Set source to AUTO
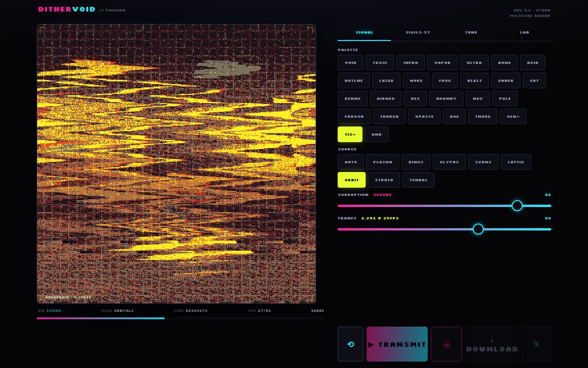 pos(351,162)
